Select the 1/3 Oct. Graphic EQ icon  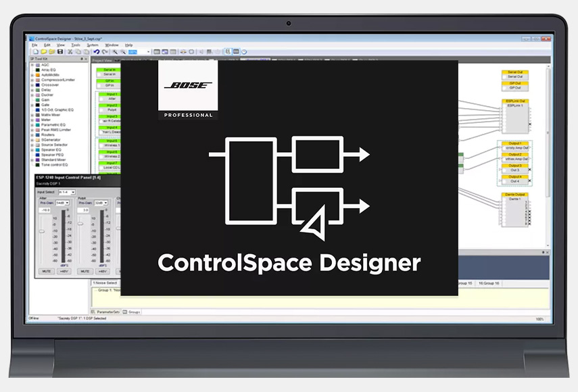38,109
